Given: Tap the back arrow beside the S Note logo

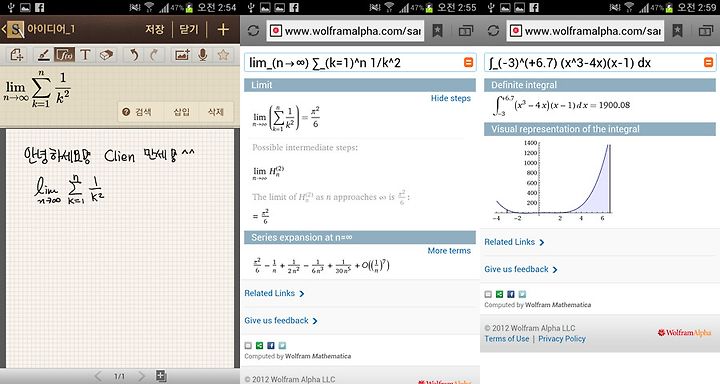Looking at the screenshot, I should [4, 29].
